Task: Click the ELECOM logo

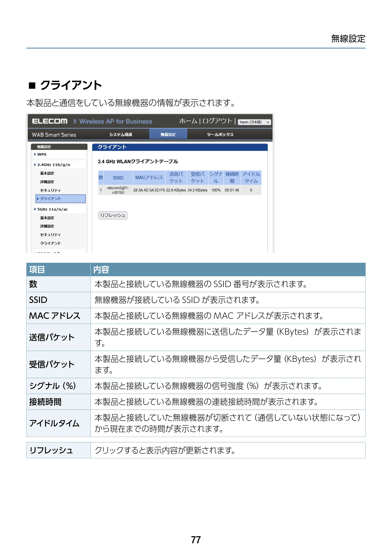Action: tap(50, 121)
